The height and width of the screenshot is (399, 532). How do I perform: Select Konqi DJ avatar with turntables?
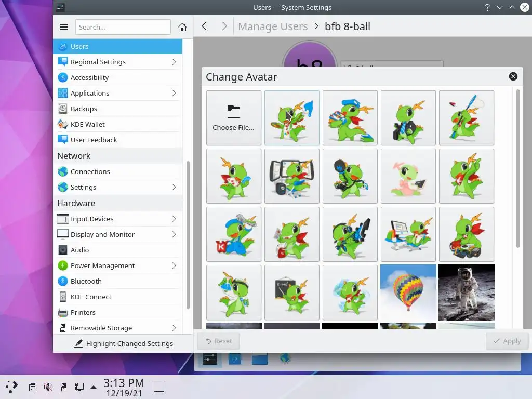click(x=466, y=234)
